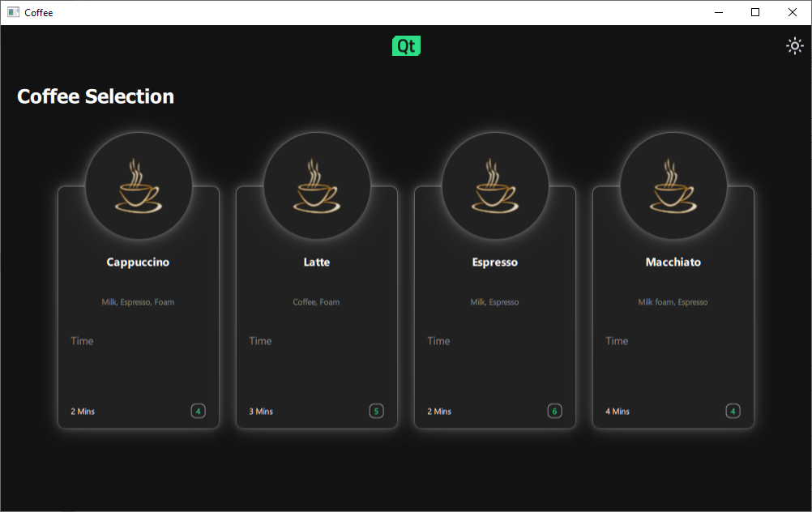Click the rating badge on Macchiato card
Image resolution: width=812 pixels, height=512 pixels.
coord(733,411)
